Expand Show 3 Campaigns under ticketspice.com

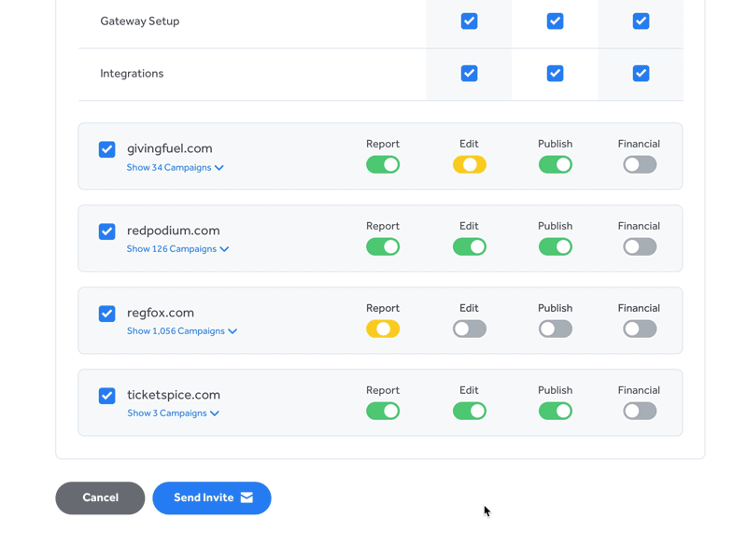tap(173, 413)
